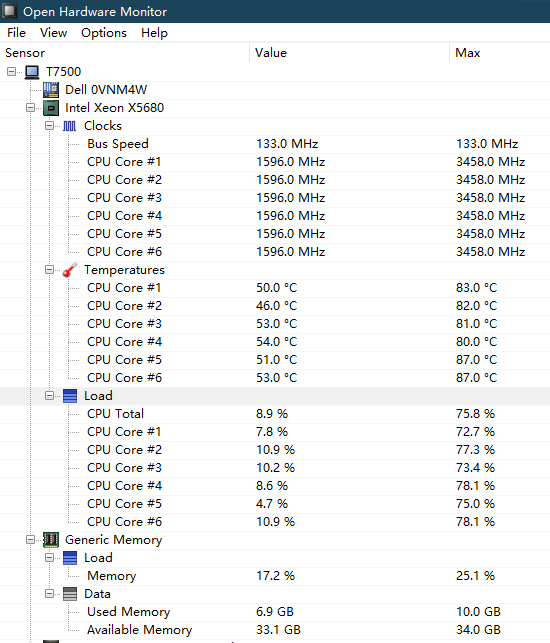Collapse the Generic Memory node
Viewport: 550px width, 643px height.
tap(30, 540)
